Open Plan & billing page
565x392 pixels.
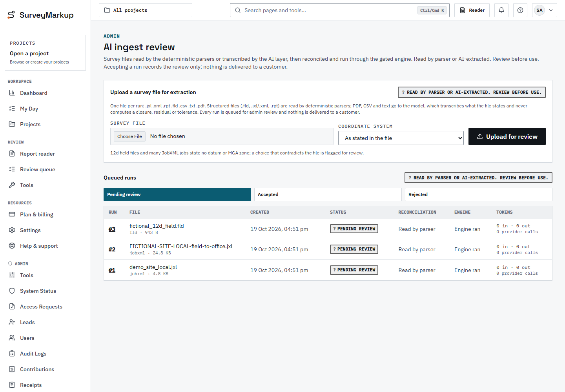point(45,214)
